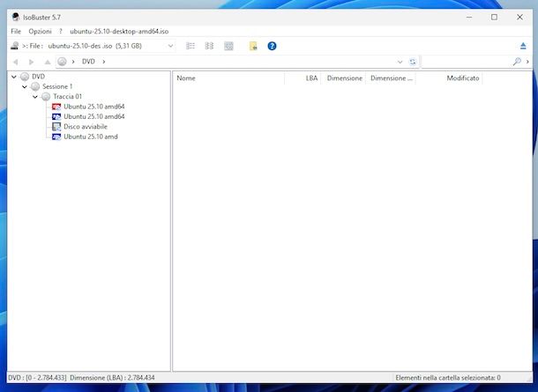Click the blue help question mark icon
Image resolution: width=538 pixels, height=392 pixels.
pos(272,46)
